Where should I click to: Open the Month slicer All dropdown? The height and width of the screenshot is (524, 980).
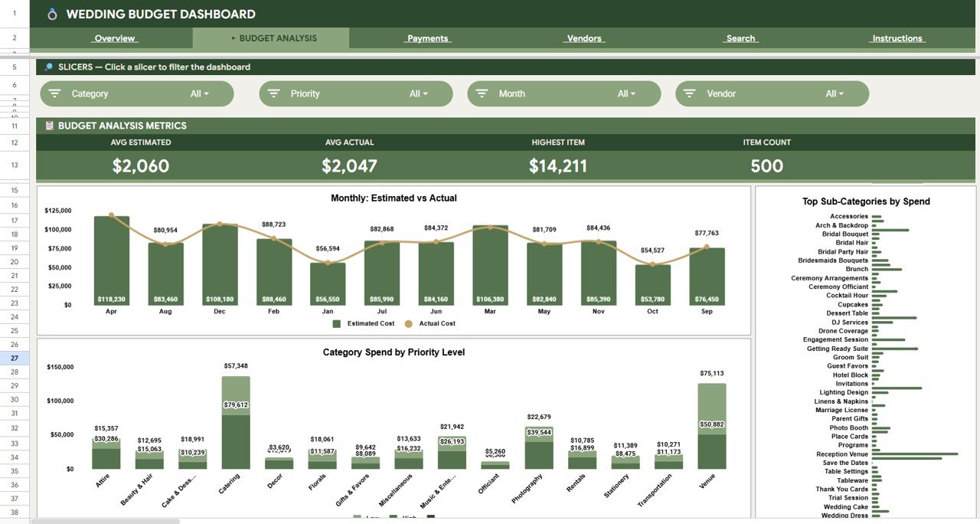click(x=628, y=93)
